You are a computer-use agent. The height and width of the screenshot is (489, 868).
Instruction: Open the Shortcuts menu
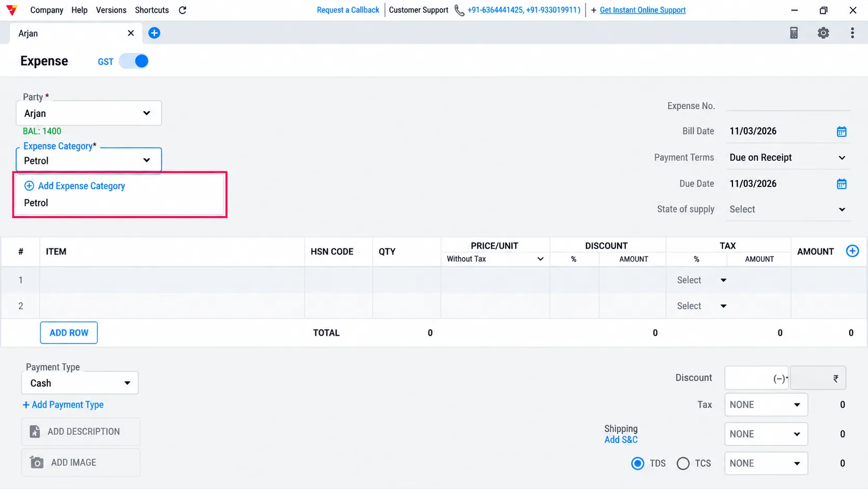coord(152,10)
